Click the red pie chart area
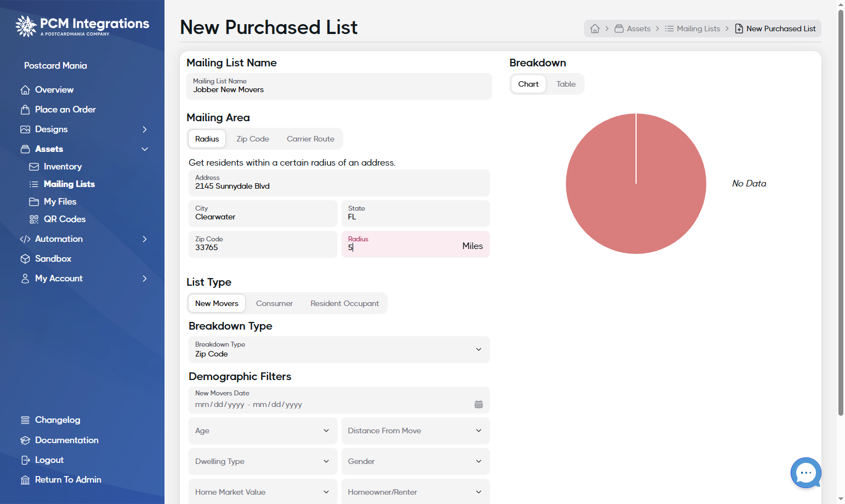The width and height of the screenshot is (845, 504). coord(636,184)
